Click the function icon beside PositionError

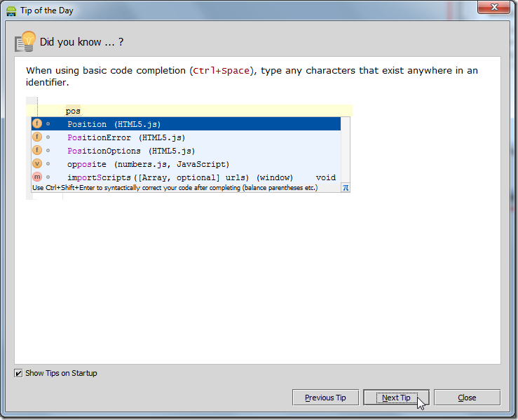(x=37, y=137)
